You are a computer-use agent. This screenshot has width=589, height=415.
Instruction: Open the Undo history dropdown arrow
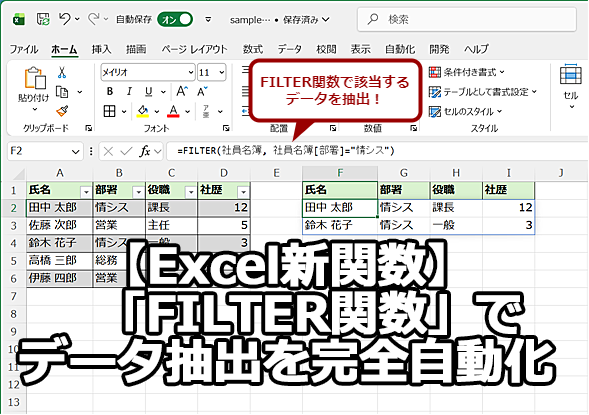coord(77,19)
